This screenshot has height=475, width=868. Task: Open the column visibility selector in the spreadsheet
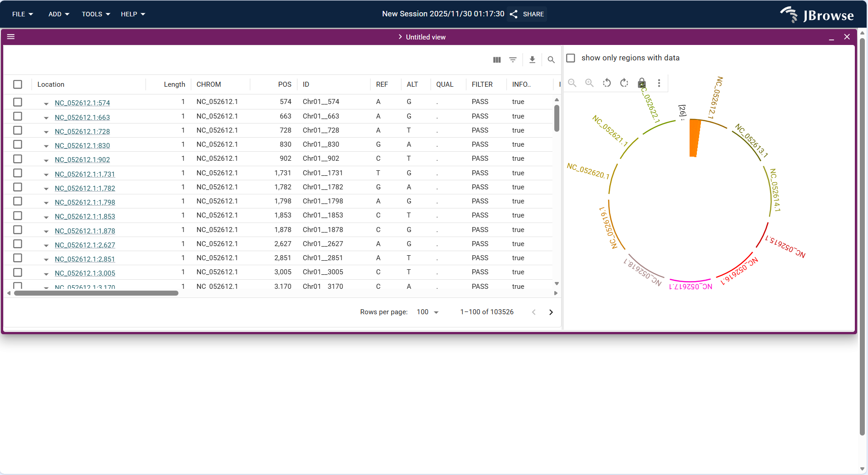click(x=496, y=59)
